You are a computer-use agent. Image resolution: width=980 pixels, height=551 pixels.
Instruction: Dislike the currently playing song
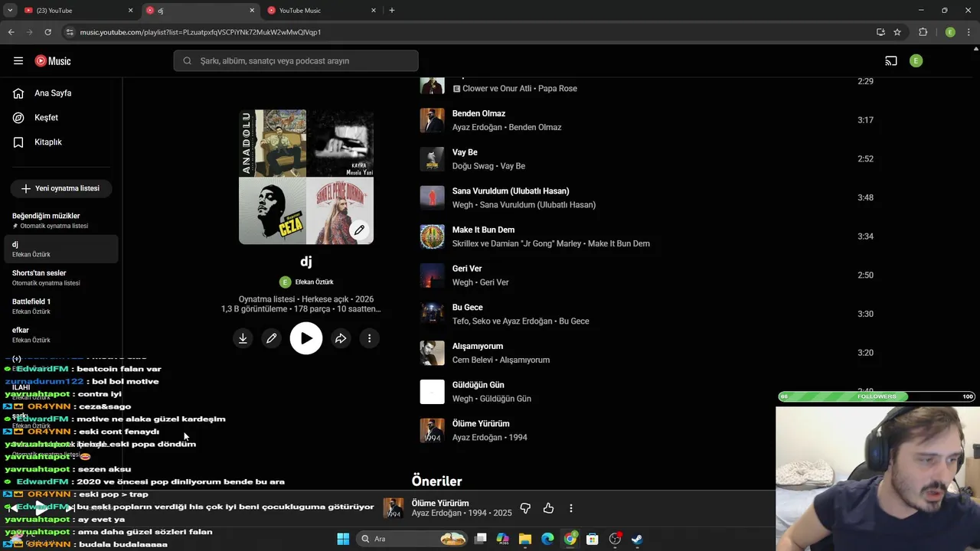pos(525,508)
